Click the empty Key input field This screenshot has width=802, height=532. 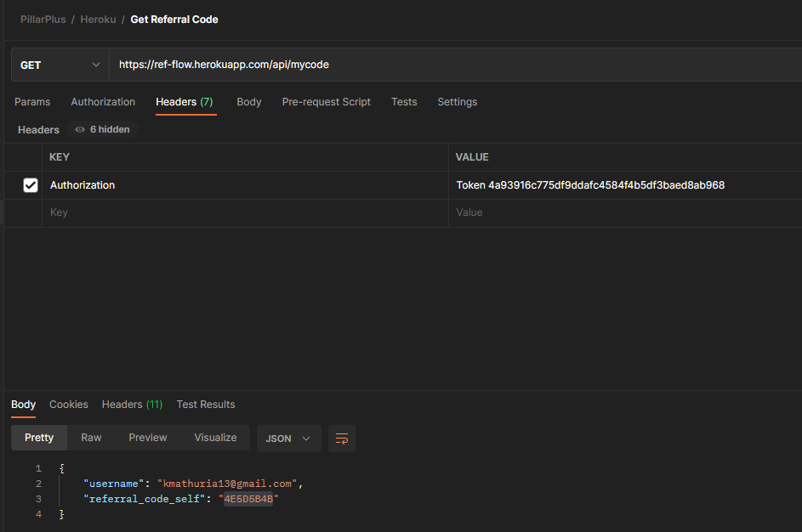245,212
